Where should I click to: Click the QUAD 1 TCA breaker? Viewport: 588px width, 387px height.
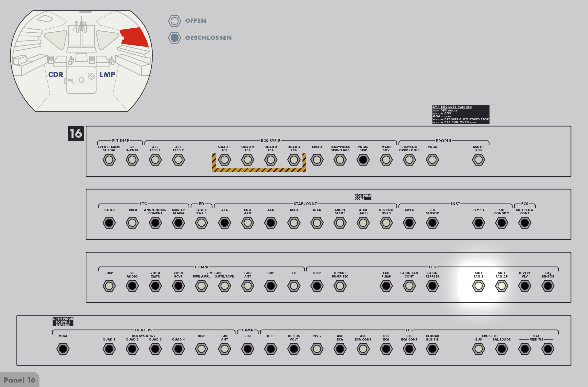tap(224, 160)
